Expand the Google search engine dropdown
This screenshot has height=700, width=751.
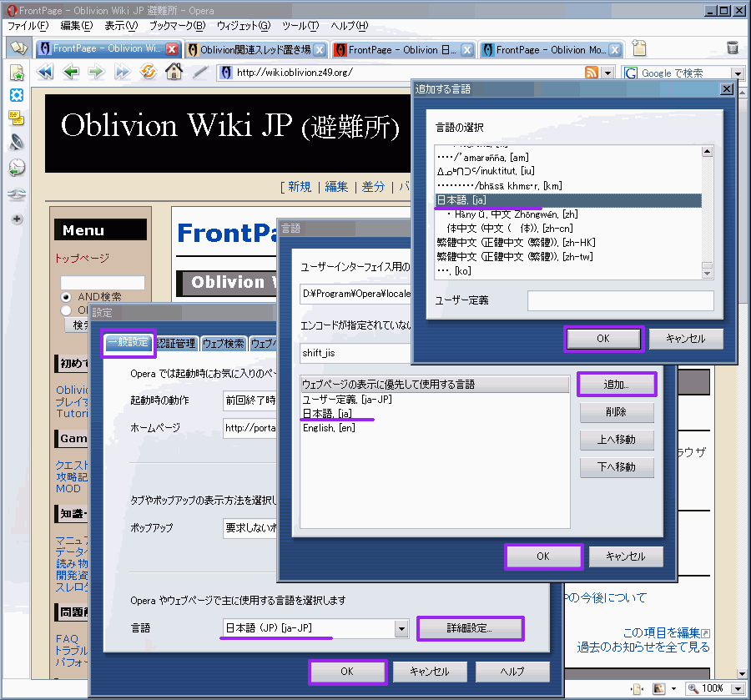[735, 73]
